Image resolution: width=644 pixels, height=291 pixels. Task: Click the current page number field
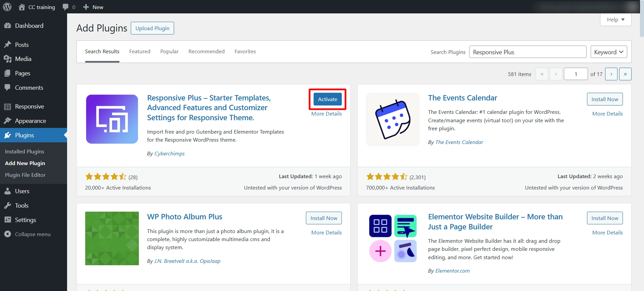click(576, 74)
